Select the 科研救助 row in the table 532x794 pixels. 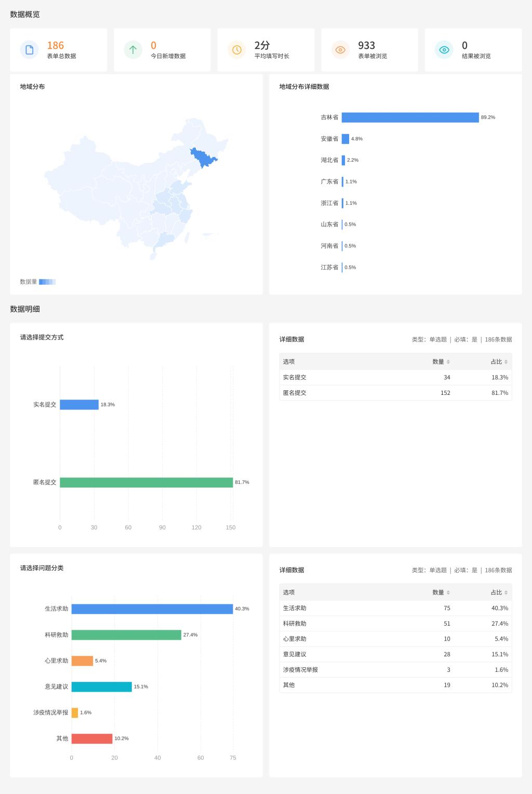[395, 624]
